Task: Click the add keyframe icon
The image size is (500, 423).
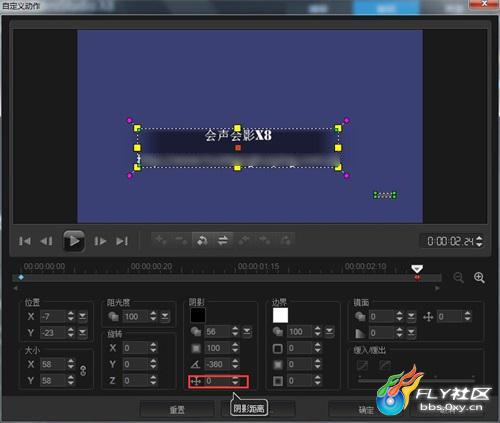Action: 161,240
